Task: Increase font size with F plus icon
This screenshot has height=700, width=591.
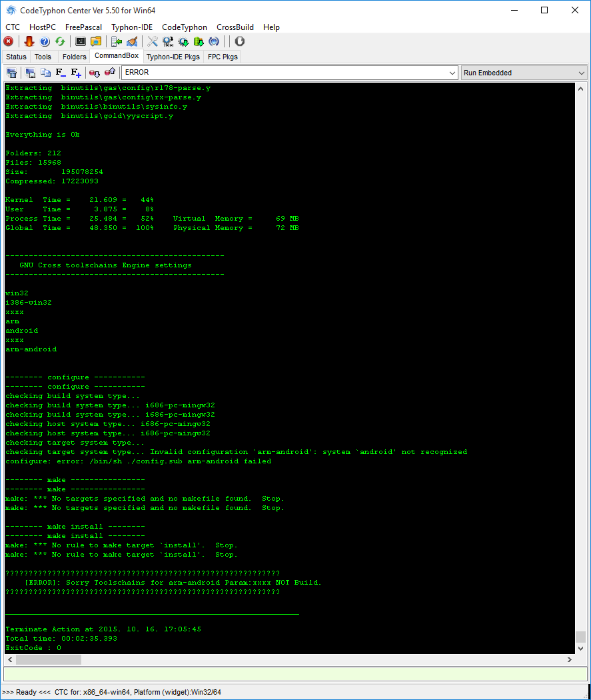Action: point(76,72)
